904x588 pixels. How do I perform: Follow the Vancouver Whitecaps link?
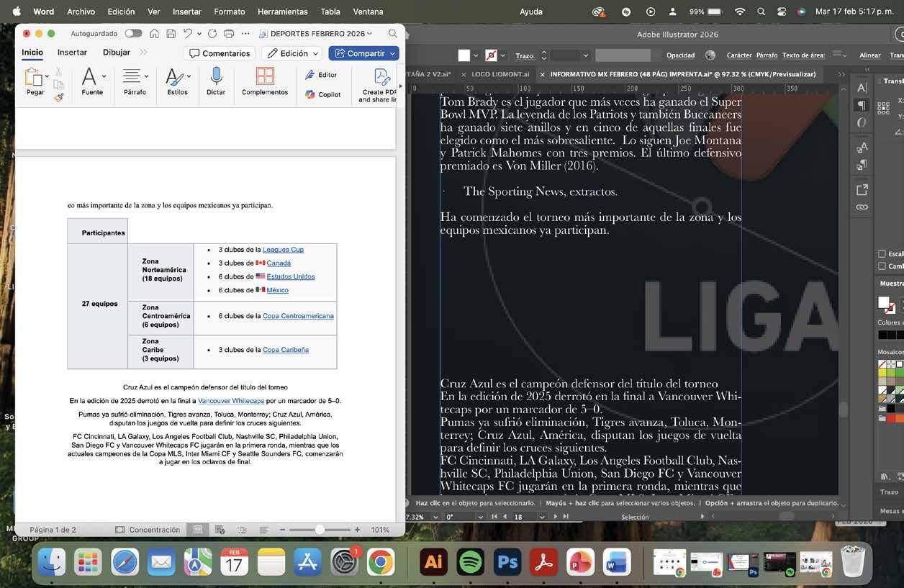coord(231,401)
